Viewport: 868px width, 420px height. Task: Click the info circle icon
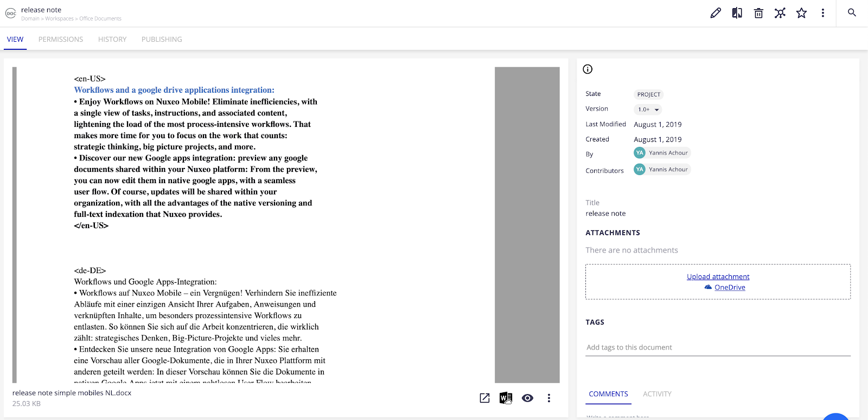pos(588,69)
